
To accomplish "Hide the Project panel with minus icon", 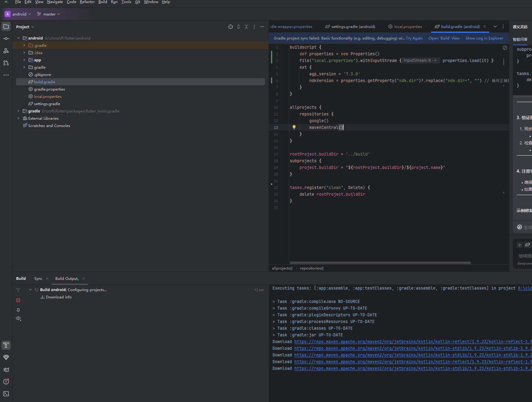I will [262, 27].
